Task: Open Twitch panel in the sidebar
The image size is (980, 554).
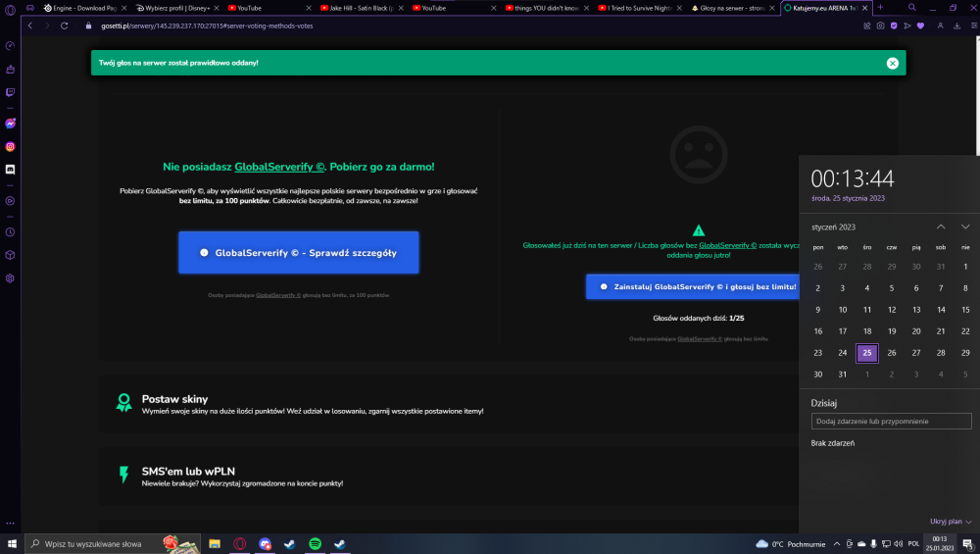Action: coord(10,92)
